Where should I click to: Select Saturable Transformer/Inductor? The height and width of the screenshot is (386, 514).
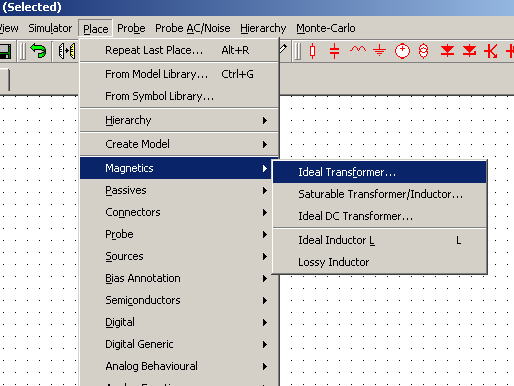point(380,194)
